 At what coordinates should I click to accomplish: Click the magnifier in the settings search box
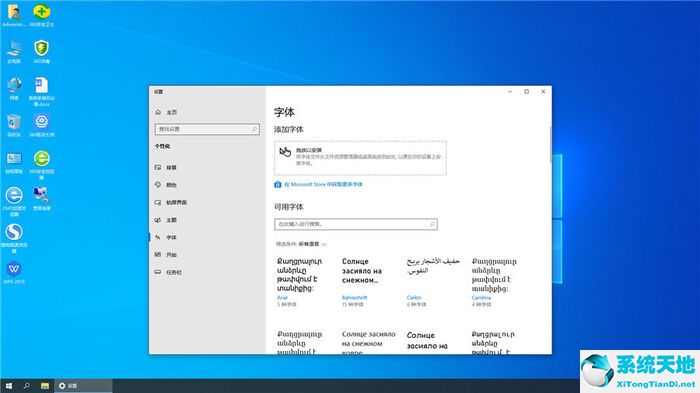coord(254,129)
